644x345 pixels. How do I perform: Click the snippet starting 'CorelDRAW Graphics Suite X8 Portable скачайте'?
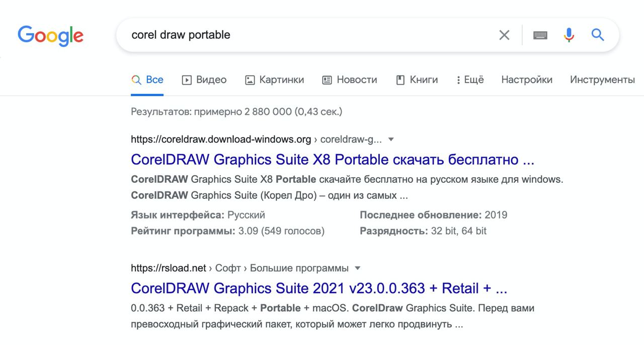(x=347, y=187)
